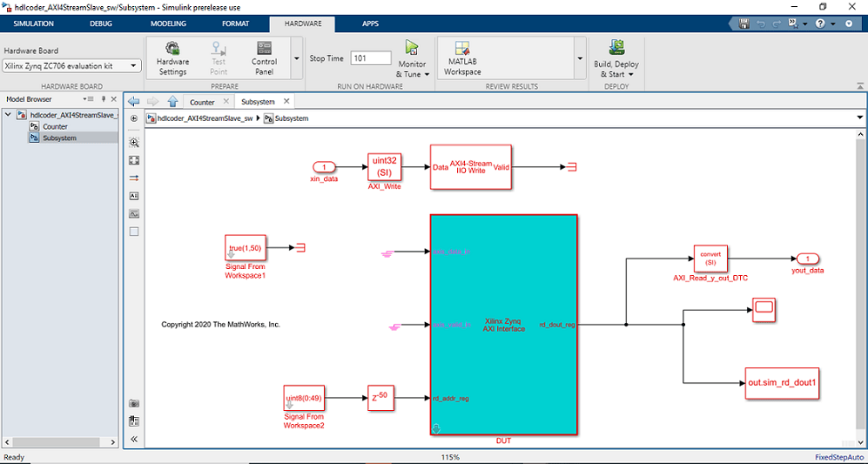Open the Hardware Board dropdown
Viewport: 868px width, 464px height.
point(71,66)
